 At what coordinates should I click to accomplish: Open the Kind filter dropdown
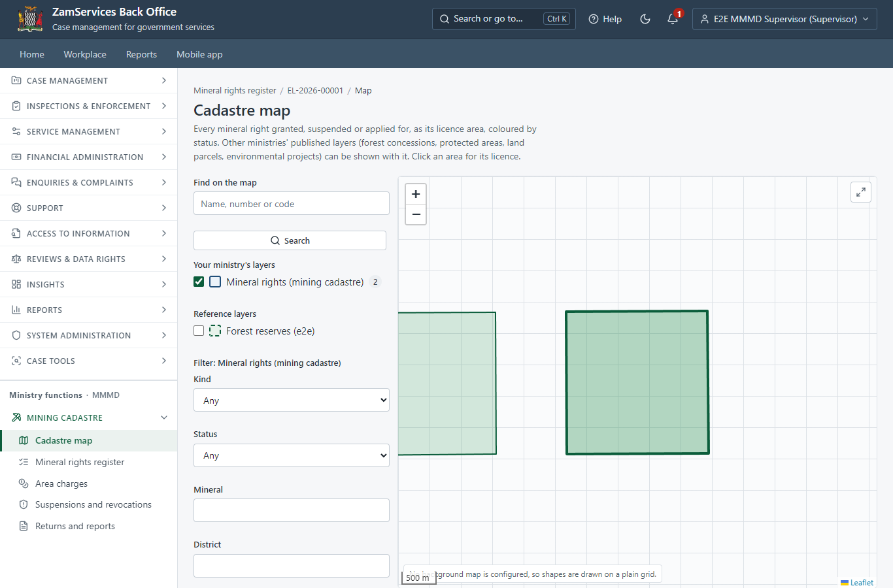point(292,400)
